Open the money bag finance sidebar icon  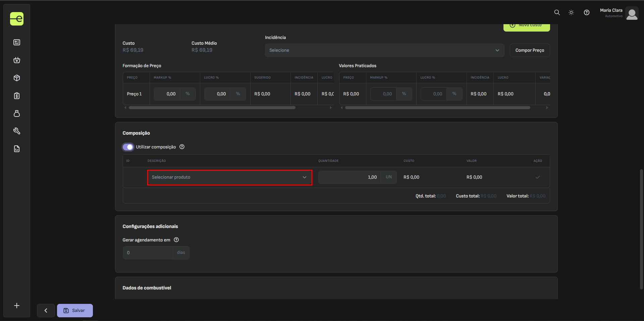click(17, 113)
